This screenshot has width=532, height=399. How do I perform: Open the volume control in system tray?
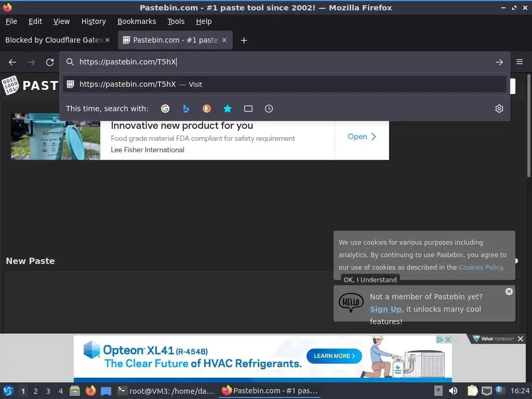click(453, 391)
